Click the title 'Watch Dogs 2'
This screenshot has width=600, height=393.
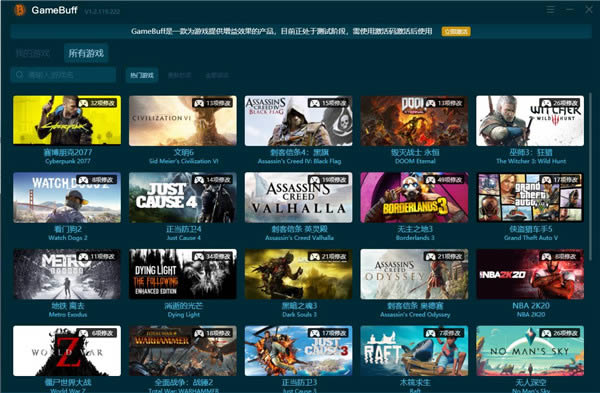68,238
